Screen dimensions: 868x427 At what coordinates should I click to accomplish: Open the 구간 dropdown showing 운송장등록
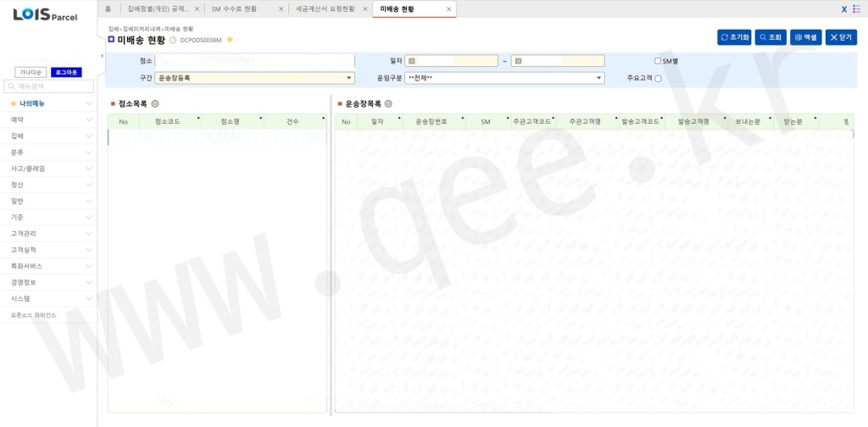[254, 78]
